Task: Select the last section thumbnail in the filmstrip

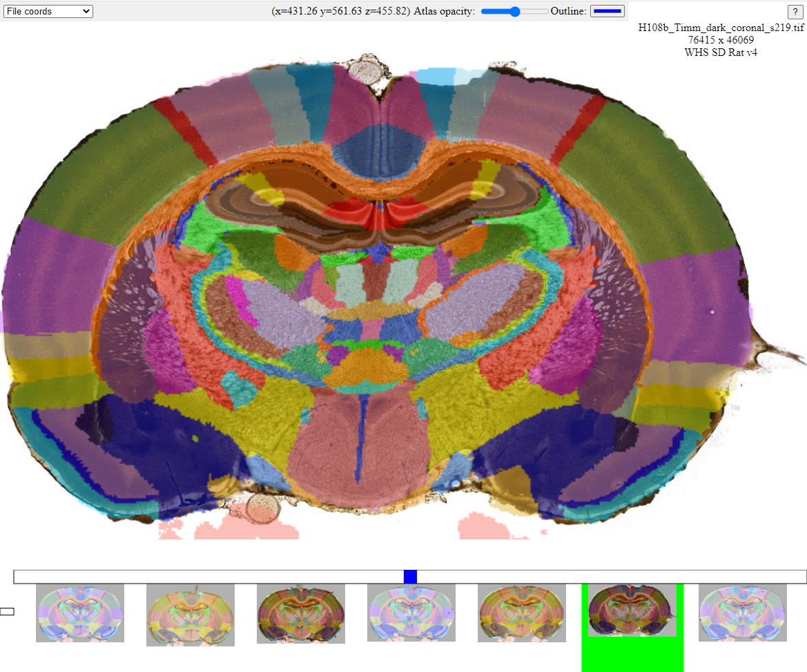Action: click(743, 613)
